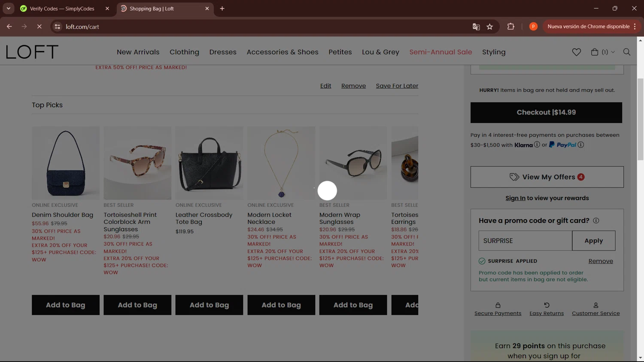The height and width of the screenshot is (362, 644).
Task: Open Leather Crossbody Tote Bag thumbnail
Action: (209, 163)
